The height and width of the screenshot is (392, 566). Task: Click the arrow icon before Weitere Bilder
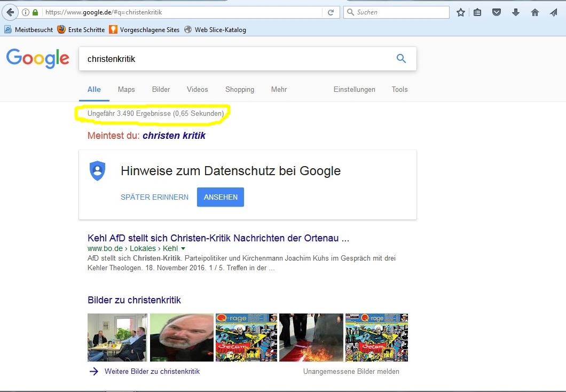94,371
